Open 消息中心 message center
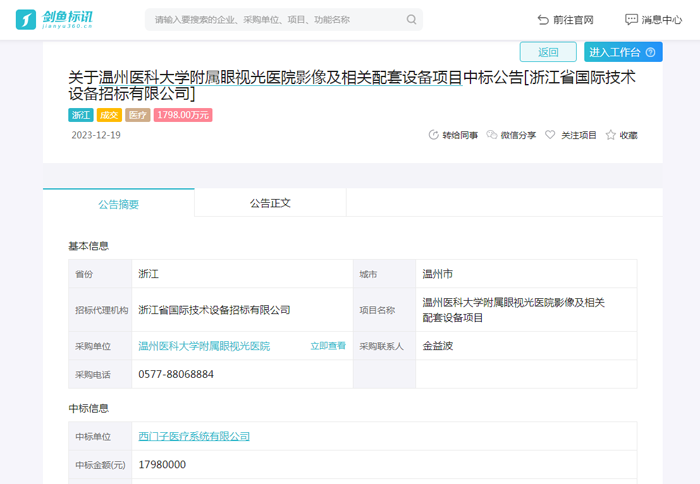This screenshot has height=484, width=700. [x=653, y=20]
